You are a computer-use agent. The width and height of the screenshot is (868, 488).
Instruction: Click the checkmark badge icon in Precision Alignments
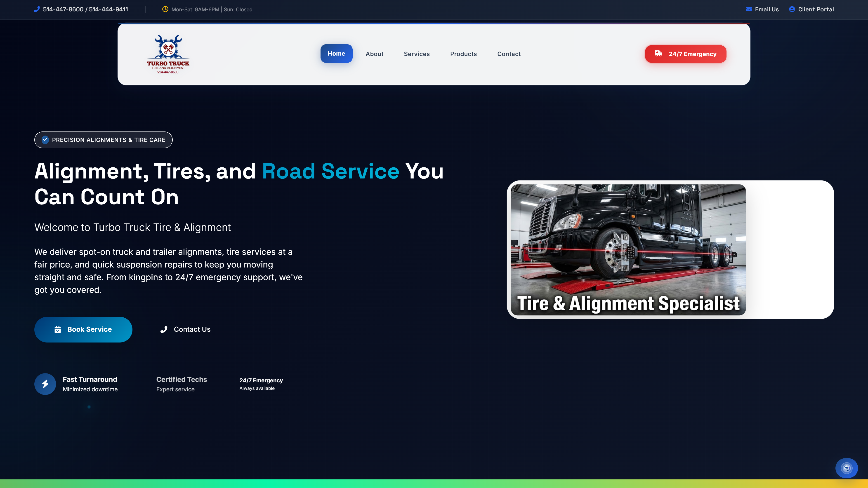45,139
